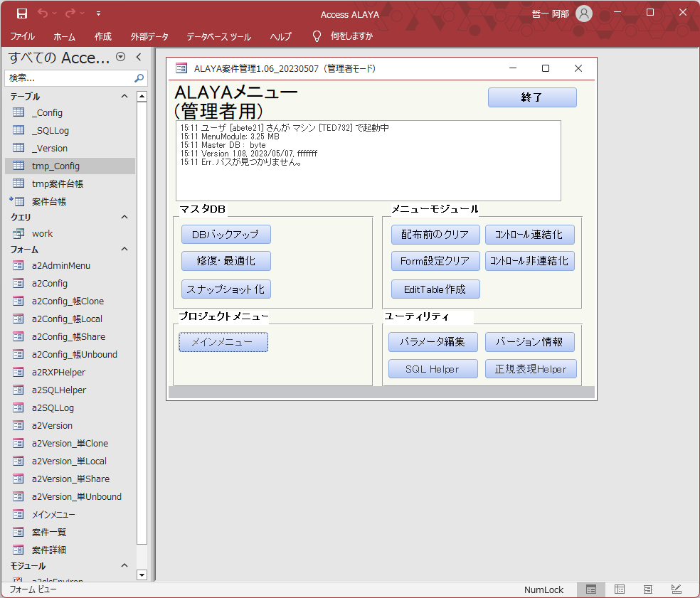
Task: Select the 案件一覧 form icon
Action: pyautogui.click(x=18, y=533)
